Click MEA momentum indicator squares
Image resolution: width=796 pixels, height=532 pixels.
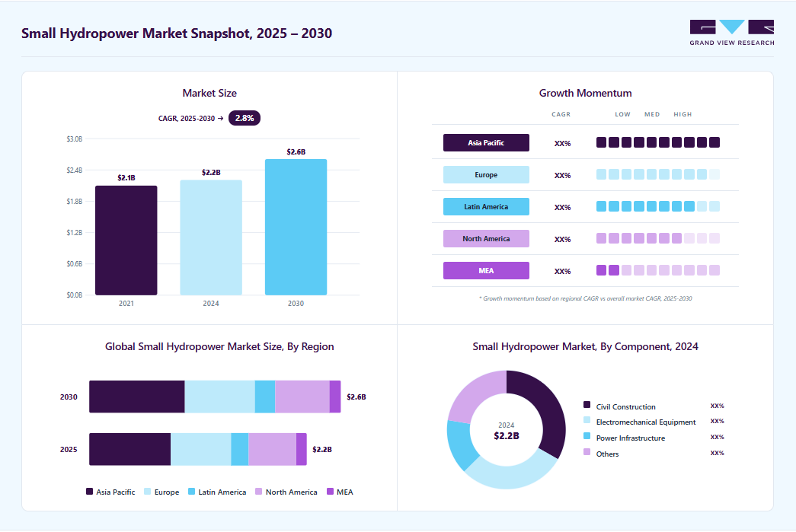(658, 270)
